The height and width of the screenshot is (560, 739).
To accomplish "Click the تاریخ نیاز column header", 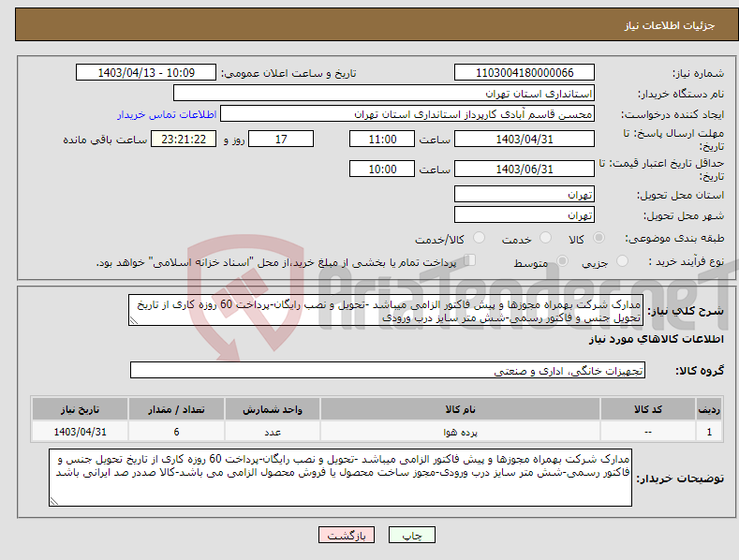I will (x=81, y=409).
